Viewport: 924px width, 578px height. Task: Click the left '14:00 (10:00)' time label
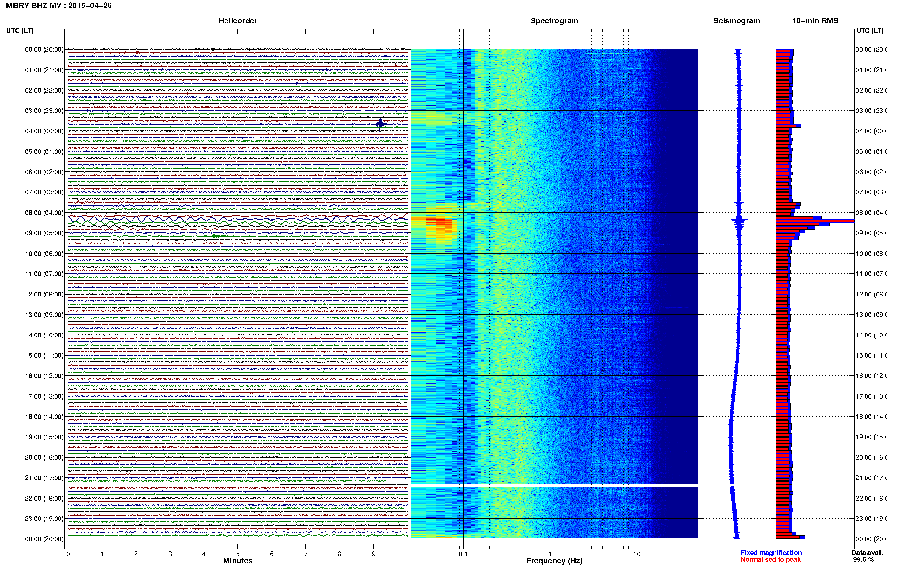pyautogui.click(x=44, y=335)
